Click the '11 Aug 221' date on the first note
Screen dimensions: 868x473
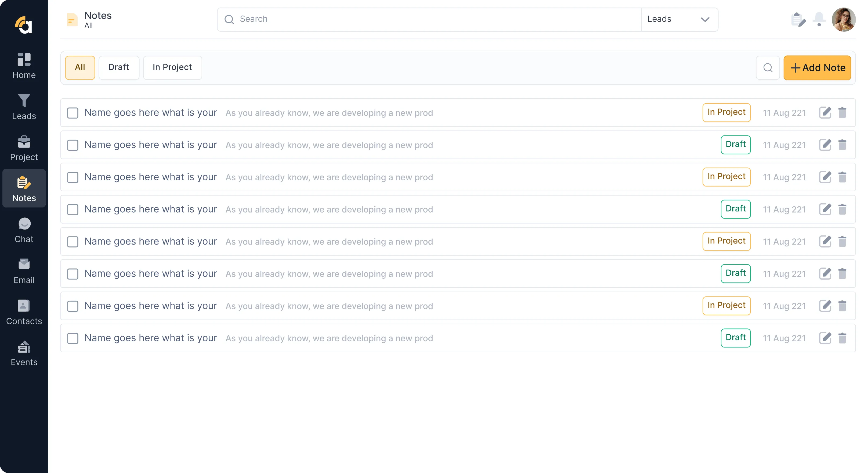click(784, 113)
